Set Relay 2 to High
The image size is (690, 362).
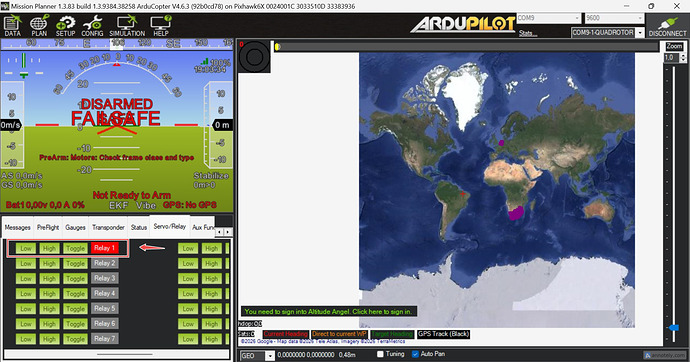[49, 263]
